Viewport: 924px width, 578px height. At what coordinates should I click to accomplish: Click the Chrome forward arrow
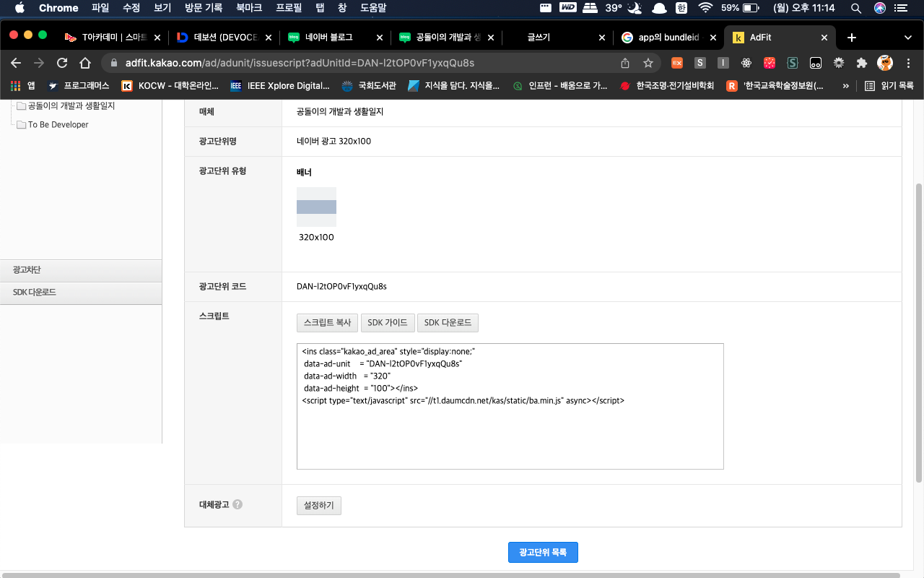point(39,63)
